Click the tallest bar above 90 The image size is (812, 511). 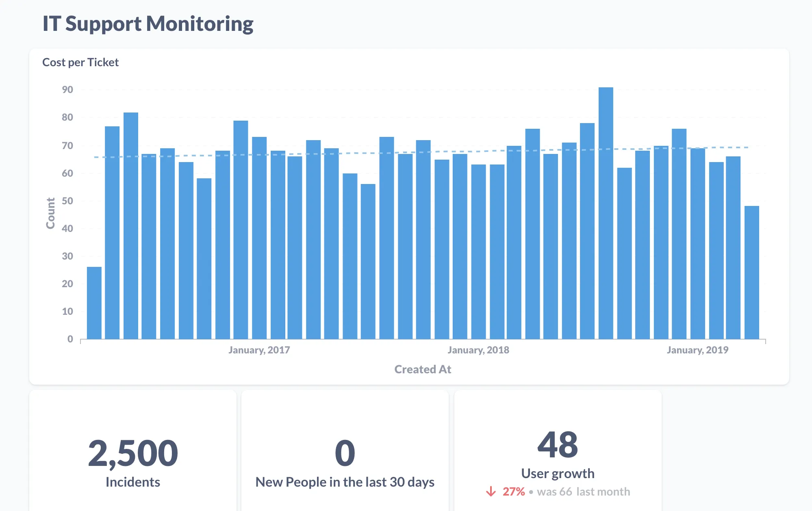point(606,213)
